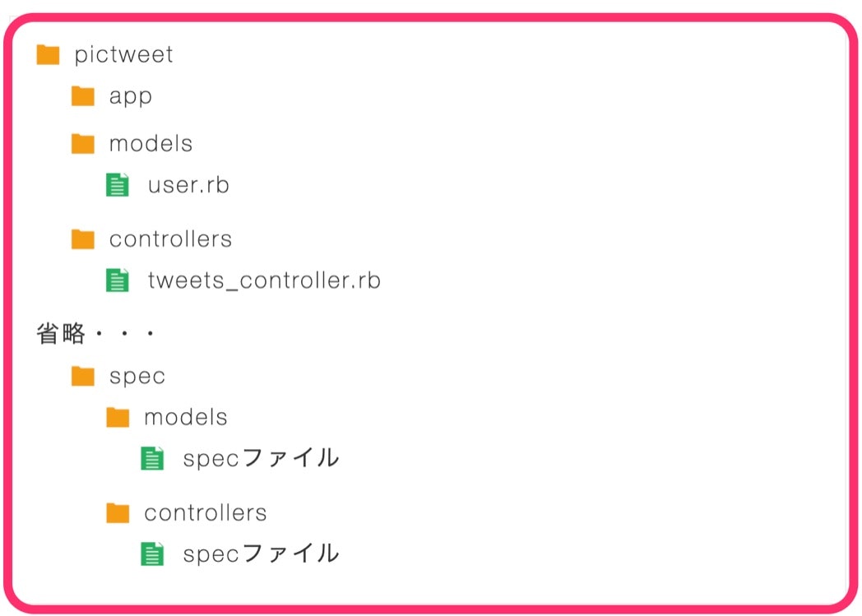Select the controllers label under spec
This screenshot has width=862, height=616.
(206, 513)
